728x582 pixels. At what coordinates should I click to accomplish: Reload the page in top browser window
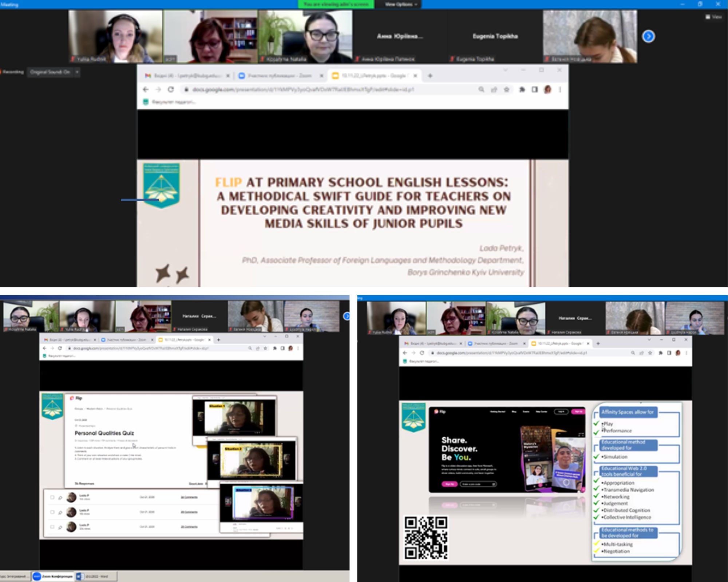[x=171, y=89]
